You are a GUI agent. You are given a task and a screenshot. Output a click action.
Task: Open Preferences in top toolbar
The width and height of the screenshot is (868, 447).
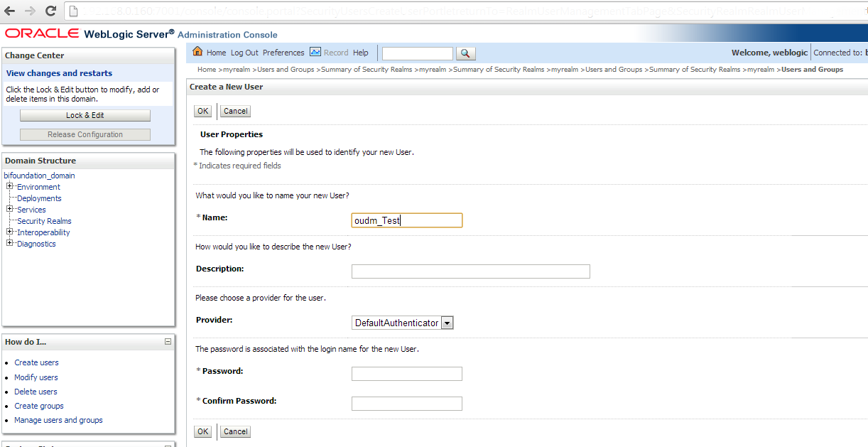click(283, 53)
